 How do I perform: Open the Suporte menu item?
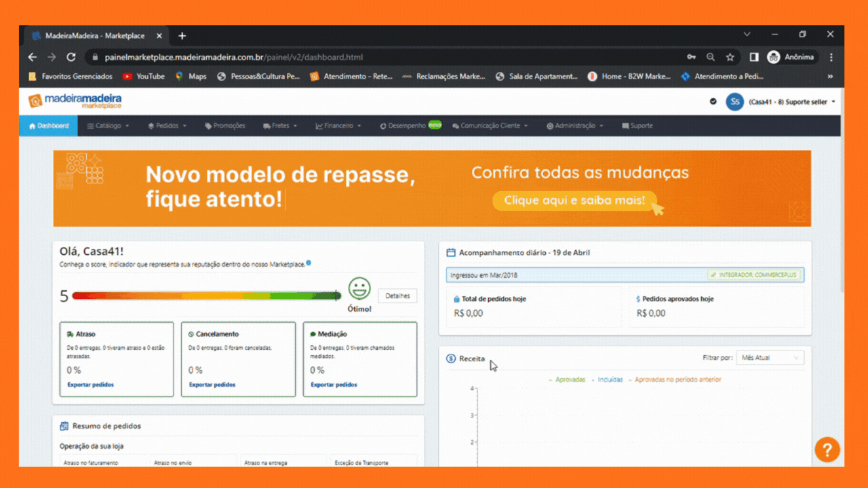[x=637, y=125]
